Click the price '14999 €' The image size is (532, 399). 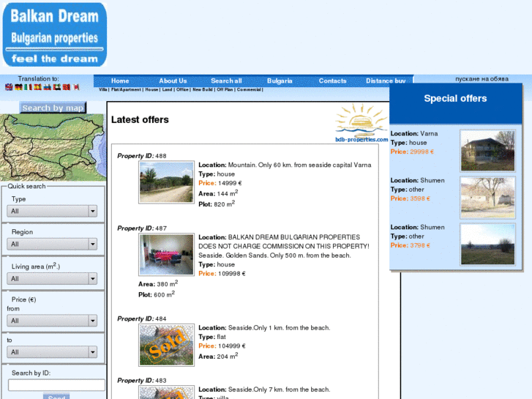(230, 183)
